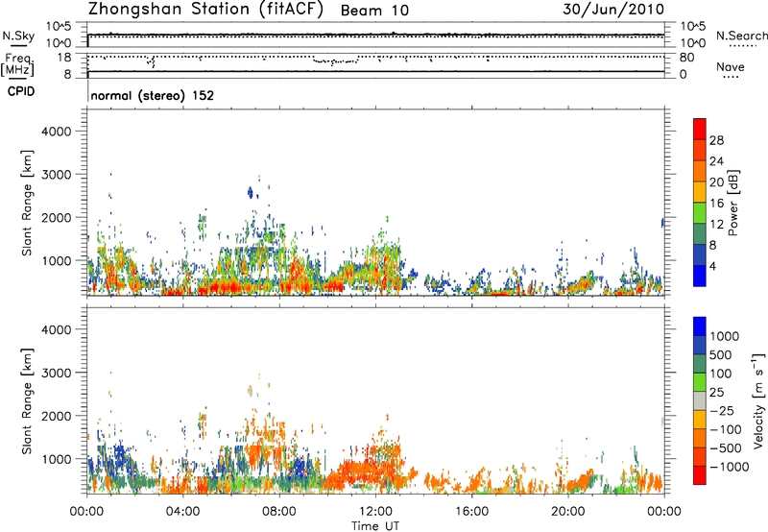Click the gray segment of velocity colorbar
768x532 pixels.
click(700, 400)
